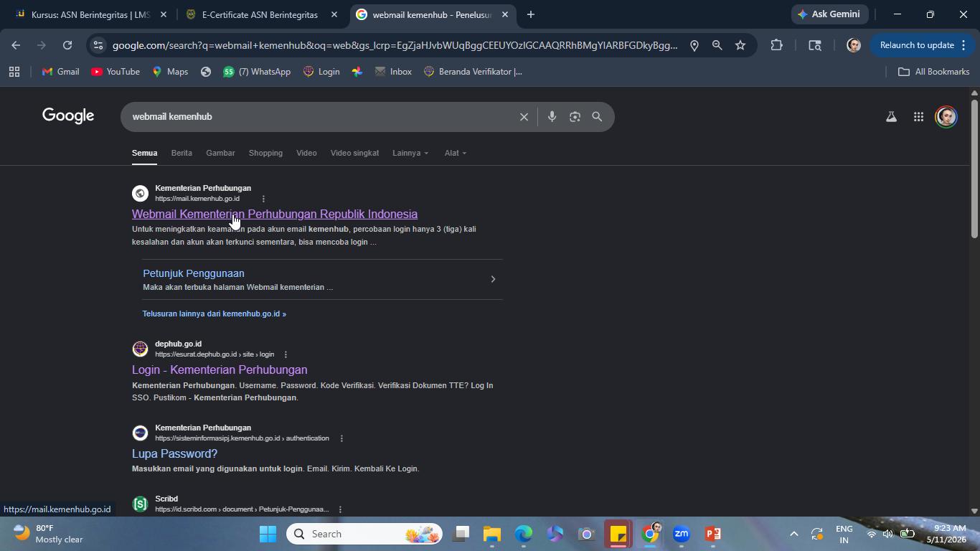Open Chrome's three-dot menu
This screenshot has width=980, height=551.
point(963,45)
